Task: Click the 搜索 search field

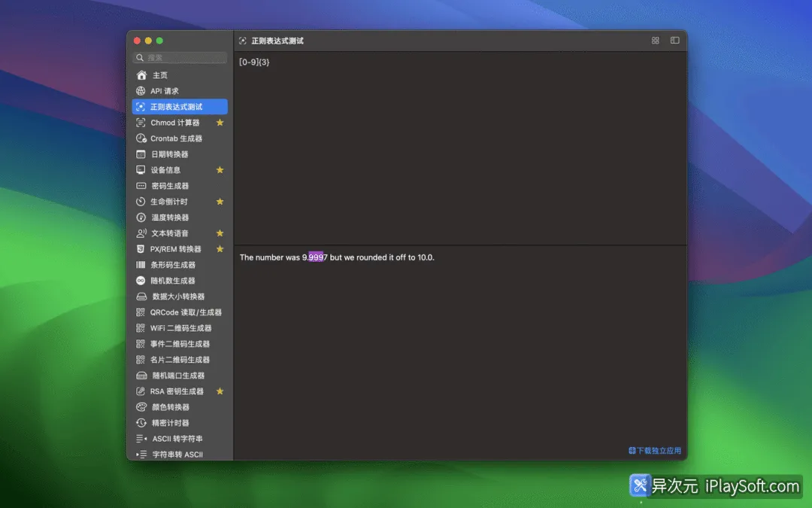Action: click(x=180, y=57)
